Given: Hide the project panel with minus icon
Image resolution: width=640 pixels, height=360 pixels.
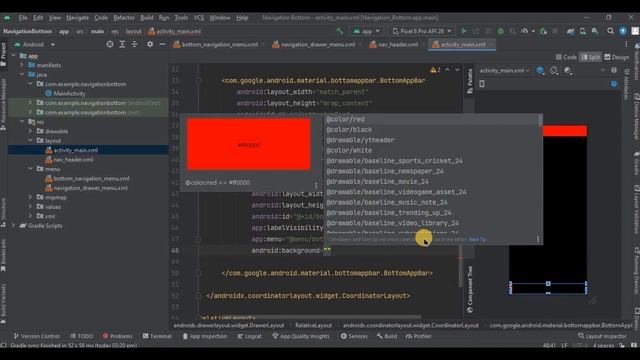Looking at the screenshot, I should tap(162, 44).
